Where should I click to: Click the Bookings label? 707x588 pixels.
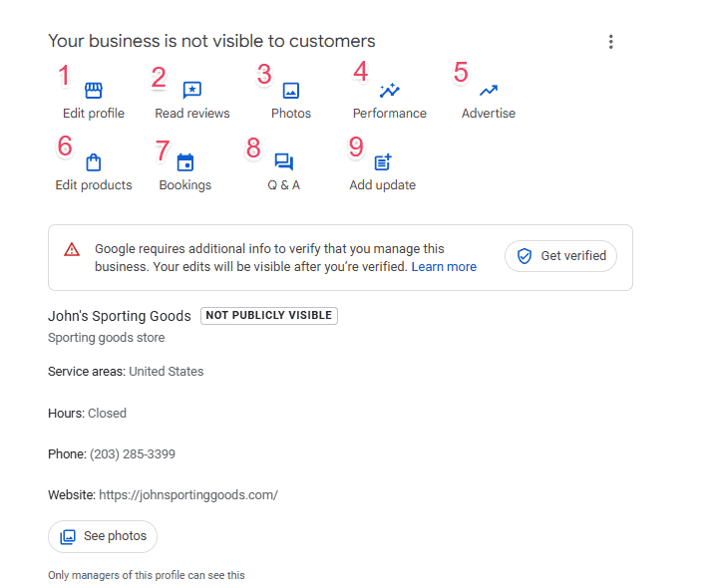(x=185, y=185)
